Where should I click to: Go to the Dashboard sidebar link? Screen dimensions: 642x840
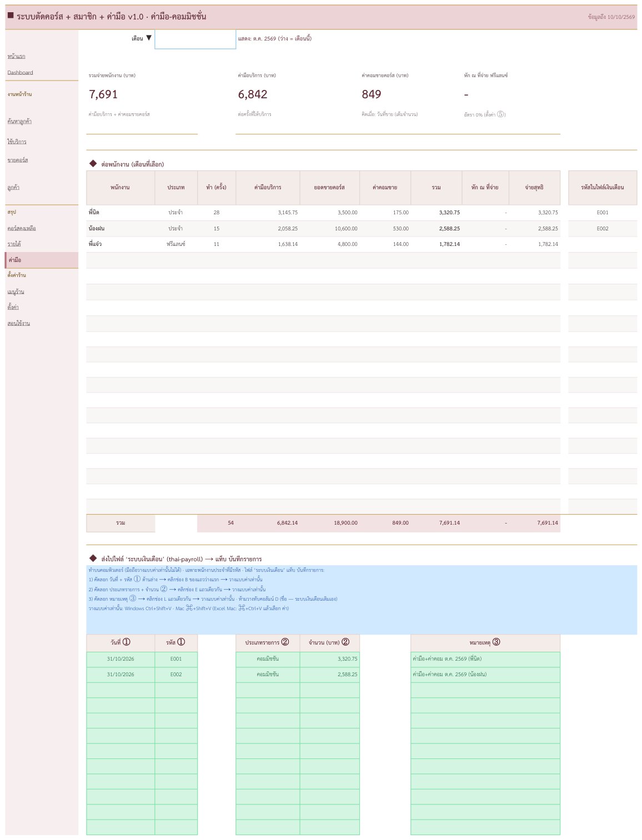pos(20,73)
